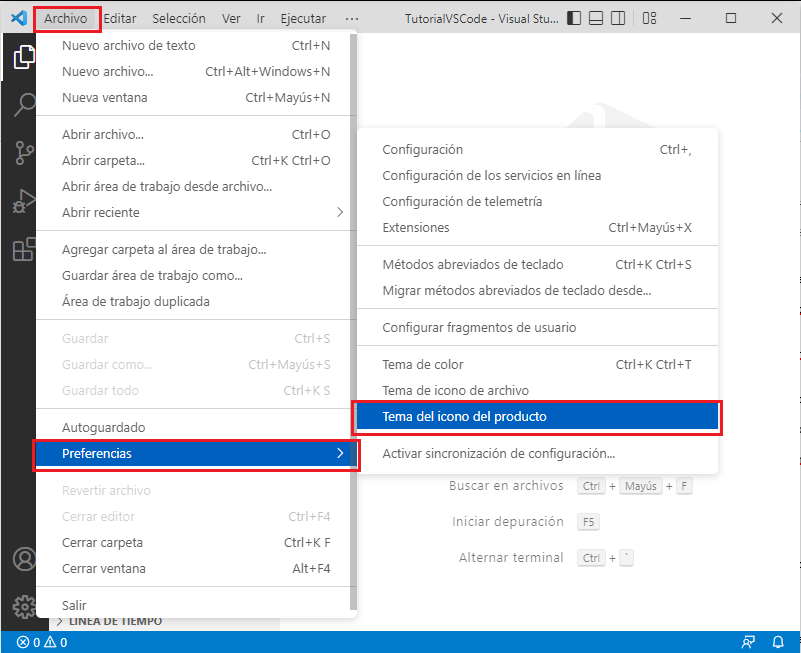
Task: Choose Área de trabajo duplicada
Action: (196, 301)
